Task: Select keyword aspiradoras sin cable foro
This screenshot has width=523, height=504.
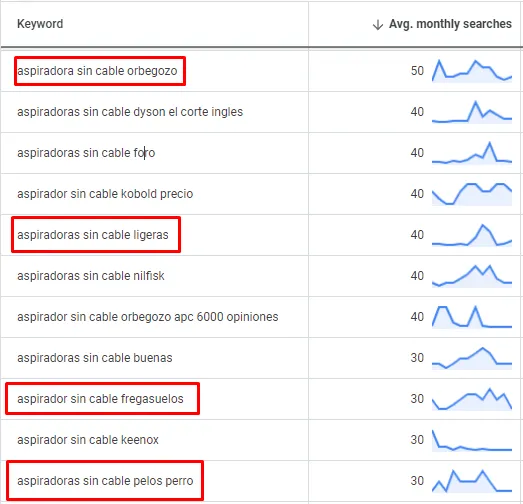Action: [x=86, y=153]
